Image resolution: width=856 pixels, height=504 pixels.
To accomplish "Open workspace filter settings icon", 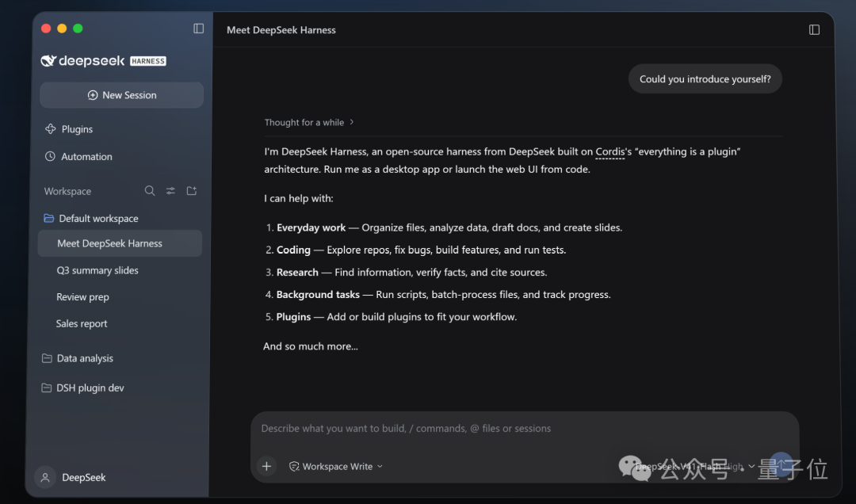I will coord(170,190).
